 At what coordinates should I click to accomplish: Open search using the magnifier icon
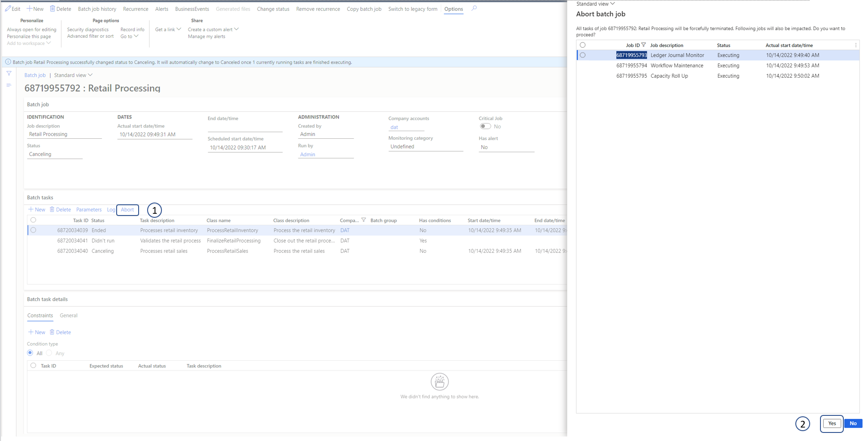click(x=474, y=9)
